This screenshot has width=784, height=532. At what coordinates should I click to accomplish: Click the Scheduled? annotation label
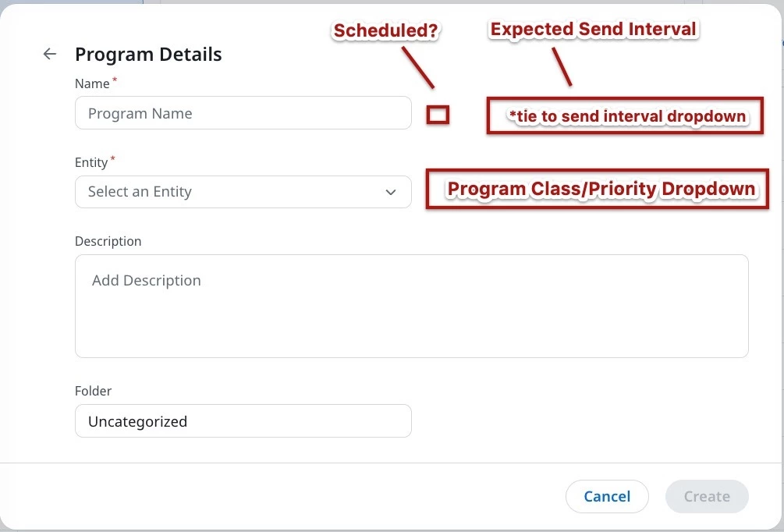pos(385,30)
